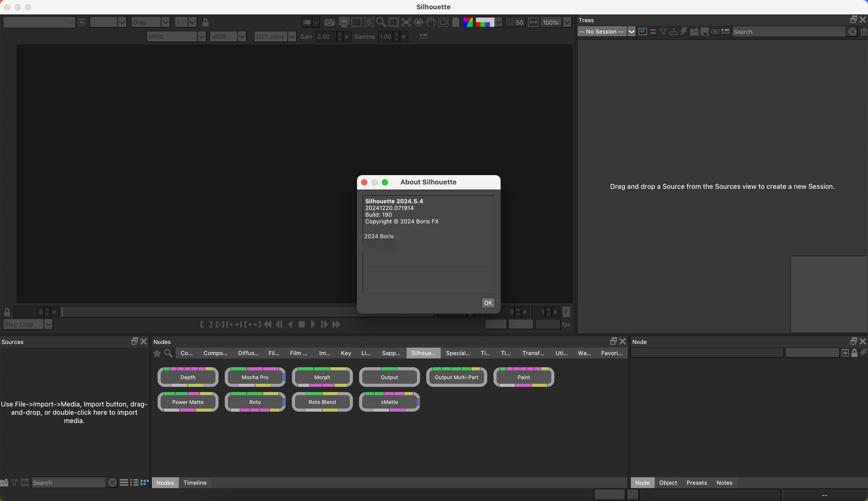Click the trash icon in Trees panel
The image size is (868, 501).
(863, 32)
